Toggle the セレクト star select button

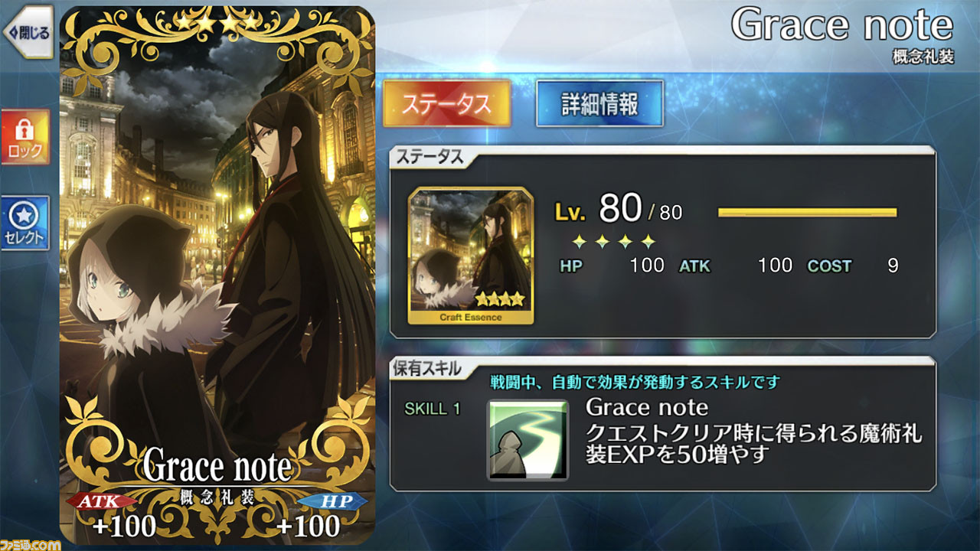pos(25,223)
